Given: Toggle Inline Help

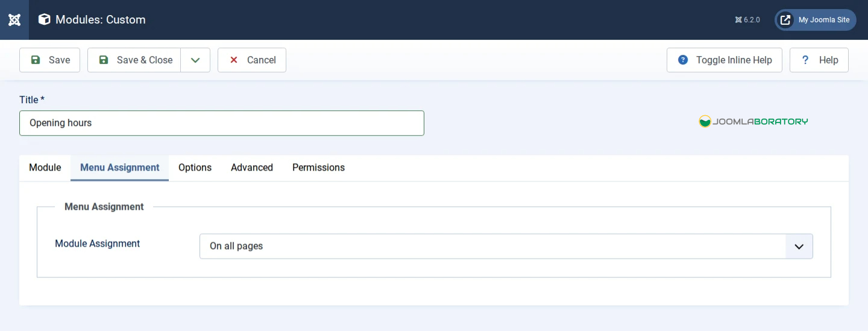Looking at the screenshot, I should (x=725, y=60).
